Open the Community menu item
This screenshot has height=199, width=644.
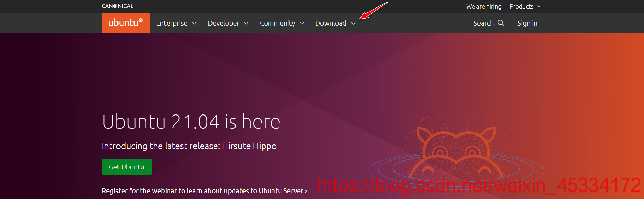(277, 23)
